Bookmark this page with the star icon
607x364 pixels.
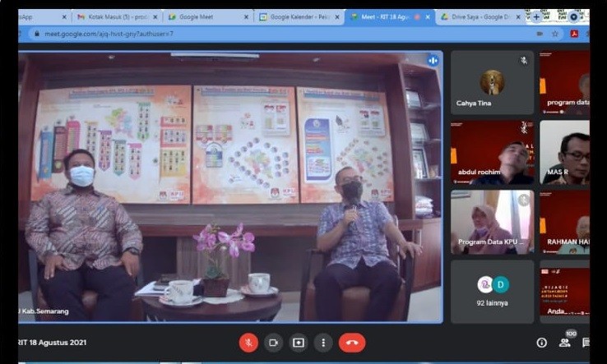pos(556,34)
